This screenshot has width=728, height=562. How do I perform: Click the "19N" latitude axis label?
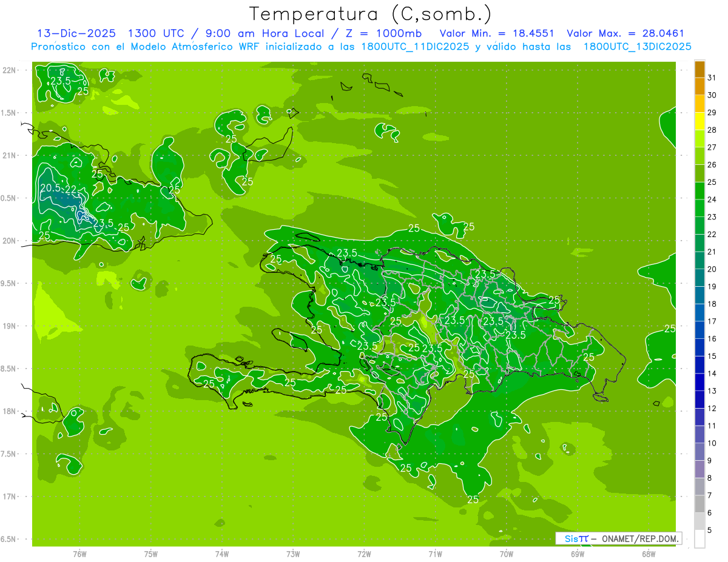10,326
